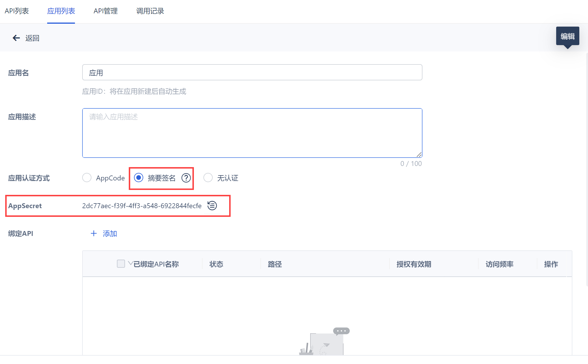The width and height of the screenshot is (588, 364).
Task: Click the AppSecret value text
Action: tap(142, 206)
